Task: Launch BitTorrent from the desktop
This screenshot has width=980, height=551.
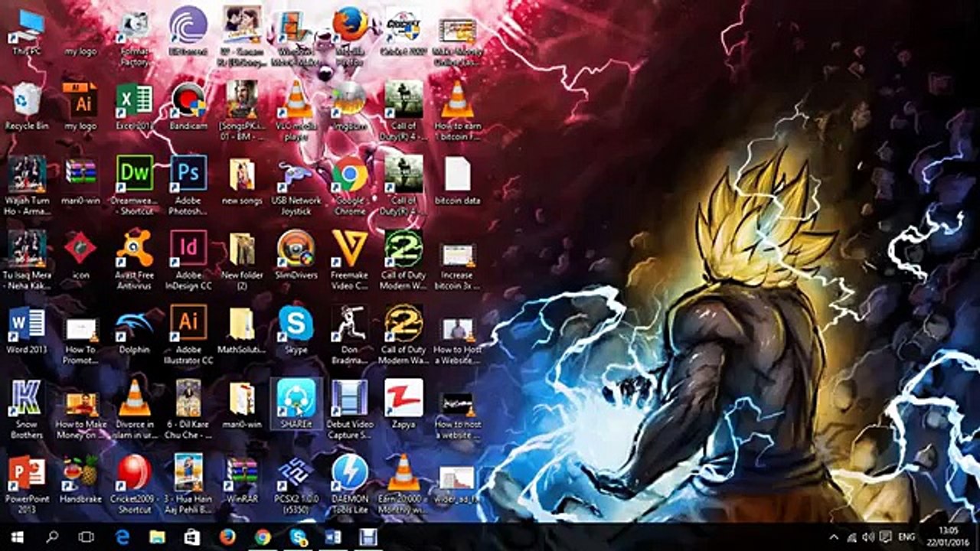Action: click(188, 32)
